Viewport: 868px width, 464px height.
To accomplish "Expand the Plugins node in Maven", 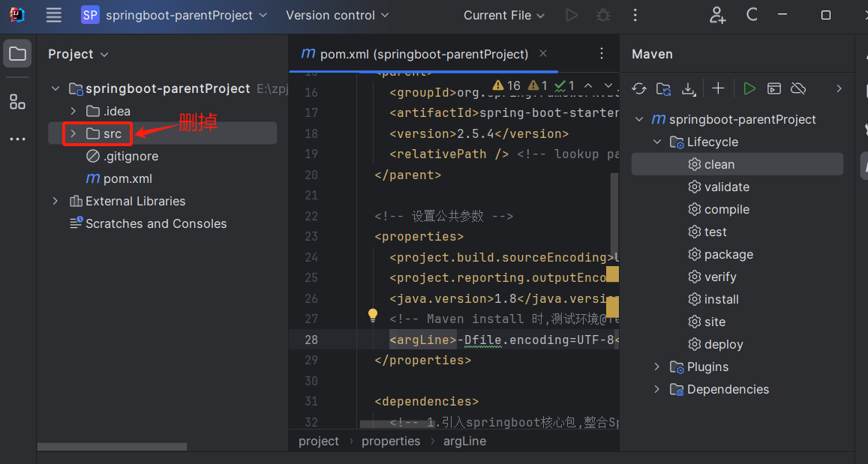I will pyautogui.click(x=657, y=367).
